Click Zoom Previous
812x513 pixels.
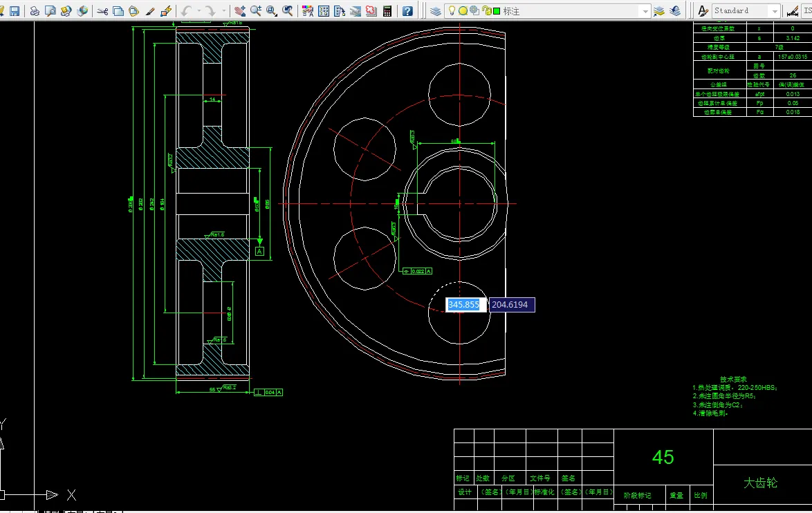288,11
